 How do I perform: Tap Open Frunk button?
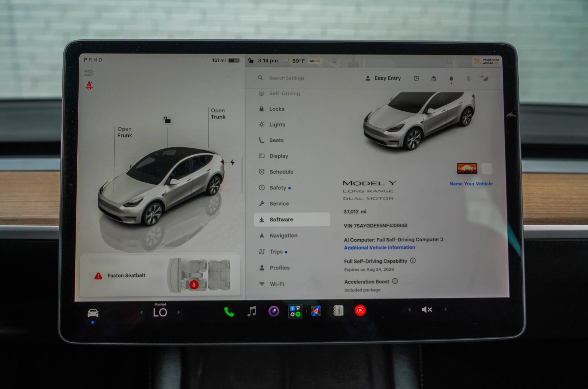pyautogui.click(x=125, y=132)
